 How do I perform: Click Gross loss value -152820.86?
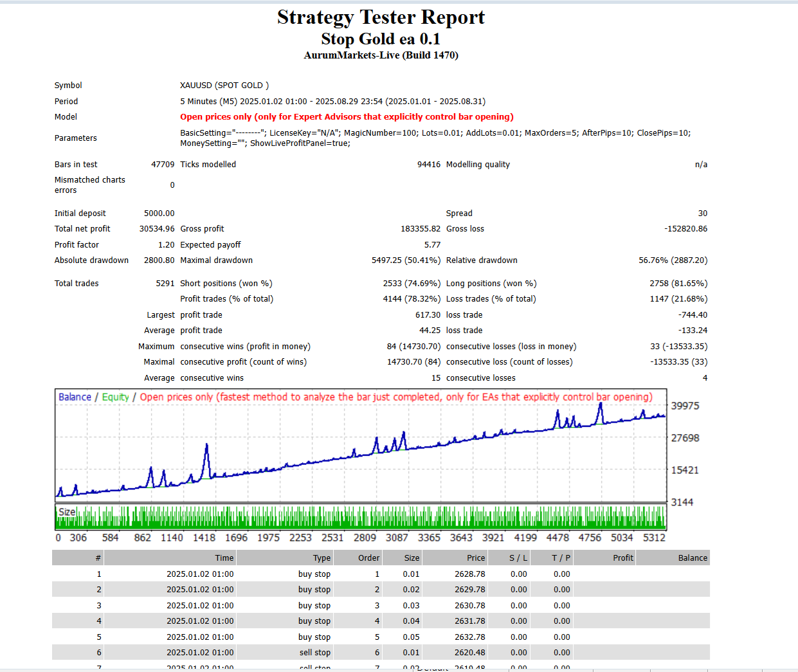pyautogui.click(x=686, y=229)
